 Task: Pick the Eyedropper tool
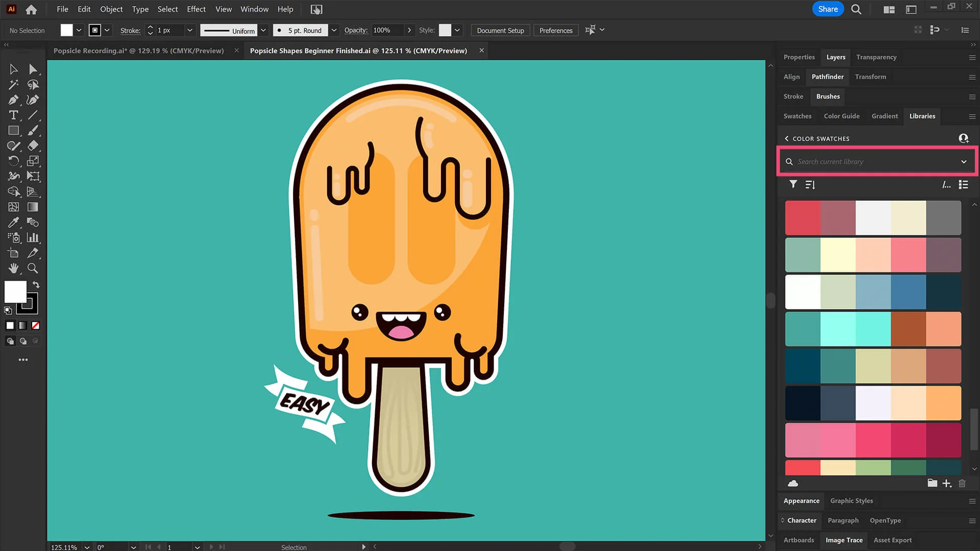point(13,223)
